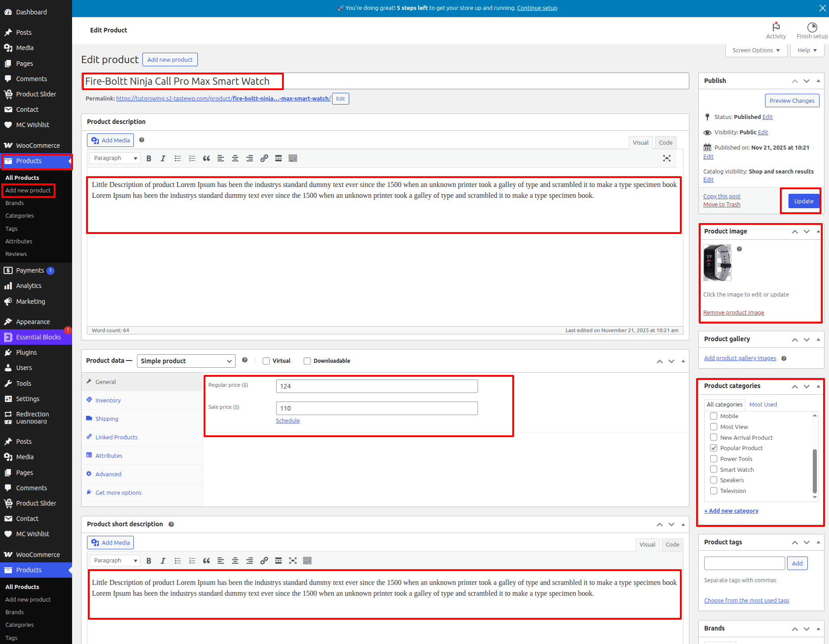Viewport: 829px width, 644px height.
Task: Click Italic icon in product description toolbar
Action: [163, 158]
